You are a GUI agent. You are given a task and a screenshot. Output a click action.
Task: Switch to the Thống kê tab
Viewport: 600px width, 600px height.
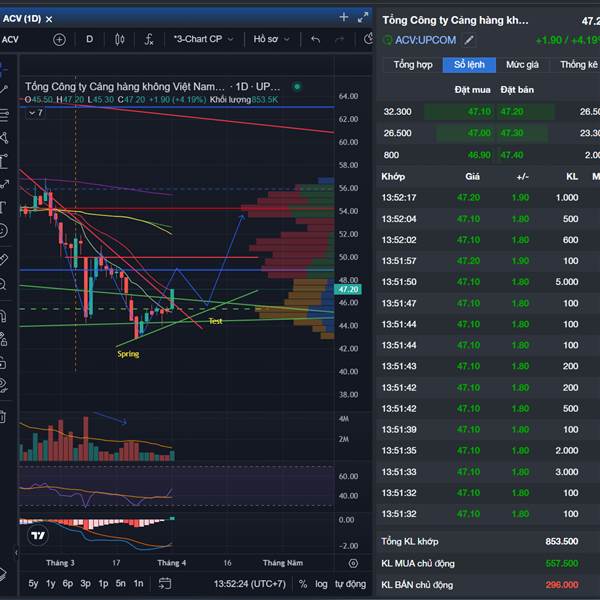tap(579, 65)
